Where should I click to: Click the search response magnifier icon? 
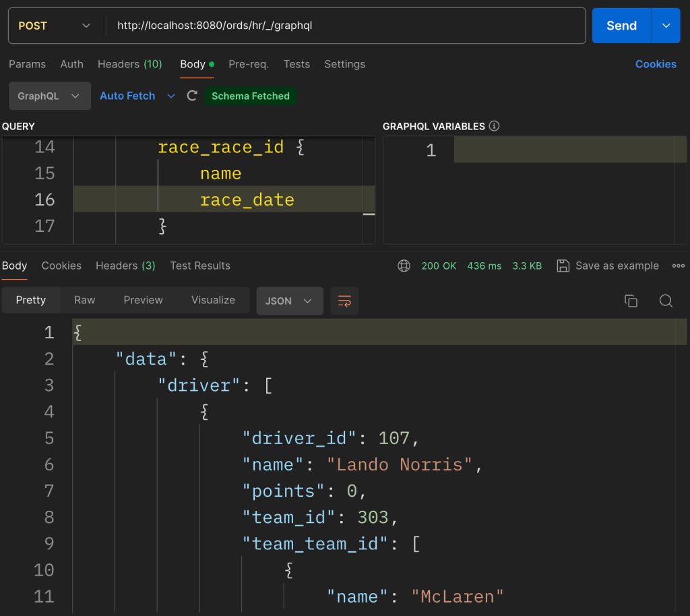point(666,301)
